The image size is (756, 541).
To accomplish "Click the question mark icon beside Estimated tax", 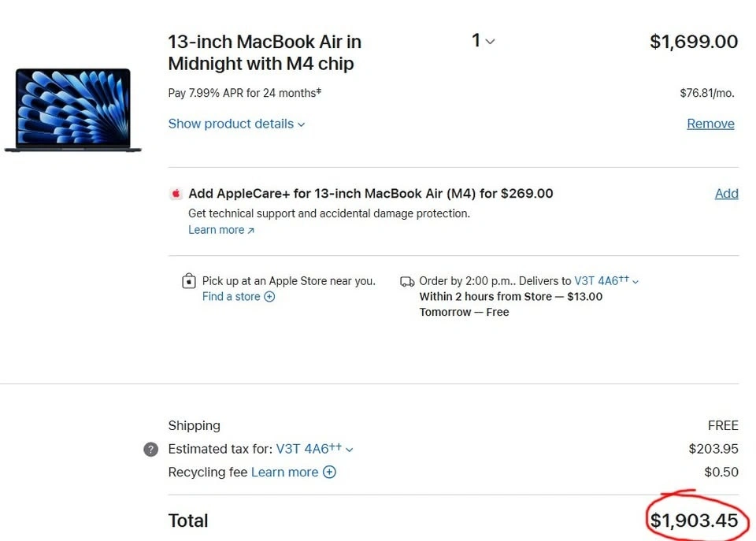I will coord(151,450).
